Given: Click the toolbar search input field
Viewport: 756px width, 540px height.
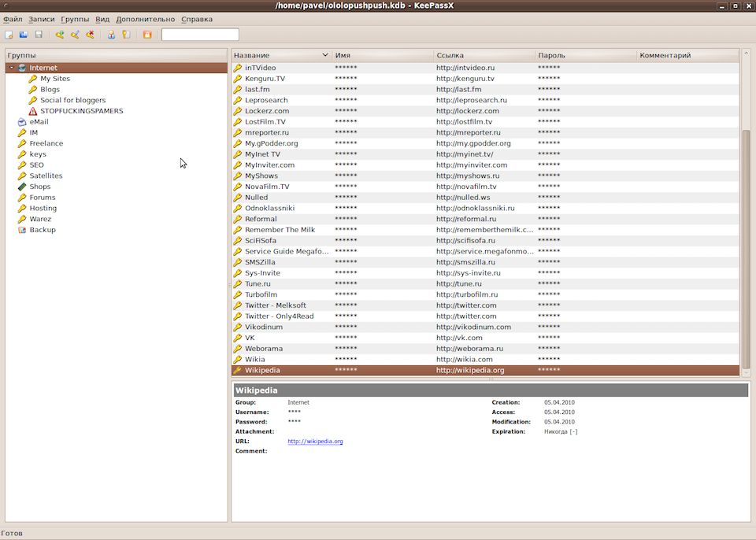Looking at the screenshot, I should [x=200, y=35].
